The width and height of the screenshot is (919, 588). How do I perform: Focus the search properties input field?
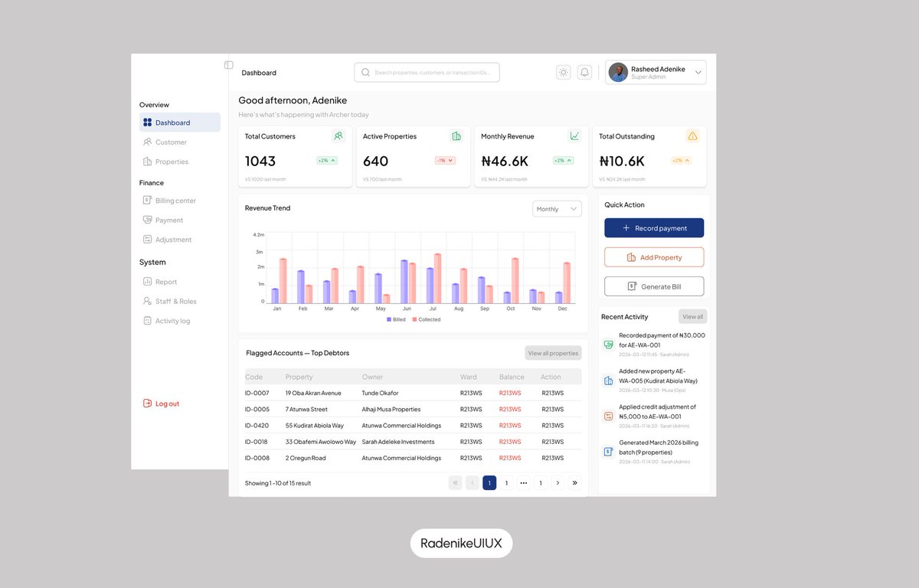[426, 71]
